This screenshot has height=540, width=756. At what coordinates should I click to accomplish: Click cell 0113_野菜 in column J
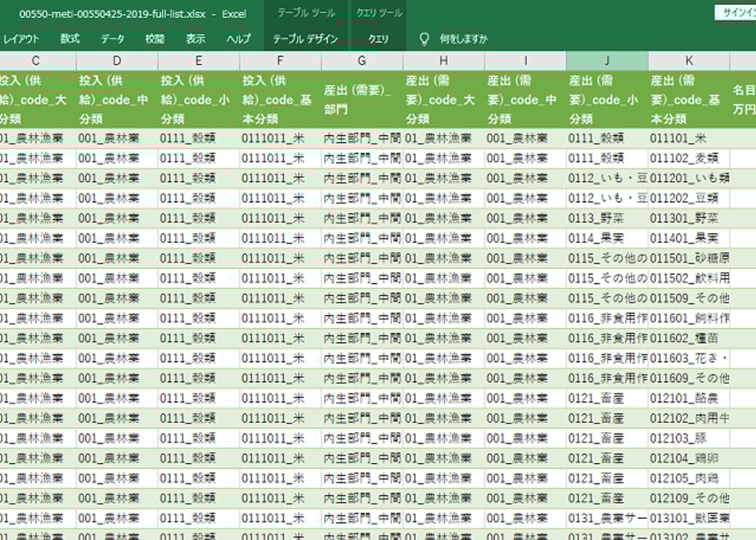[607, 218]
